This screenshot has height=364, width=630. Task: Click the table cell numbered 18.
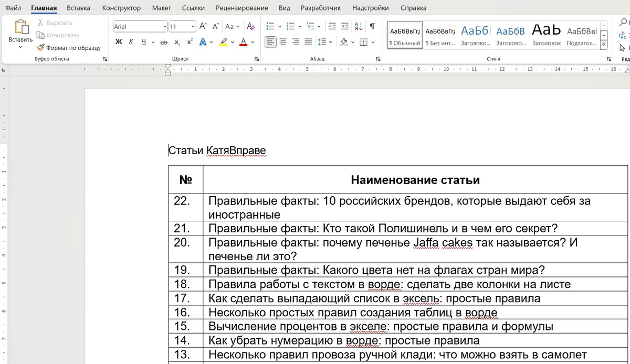pyautogui.click(x=185, y=284)
